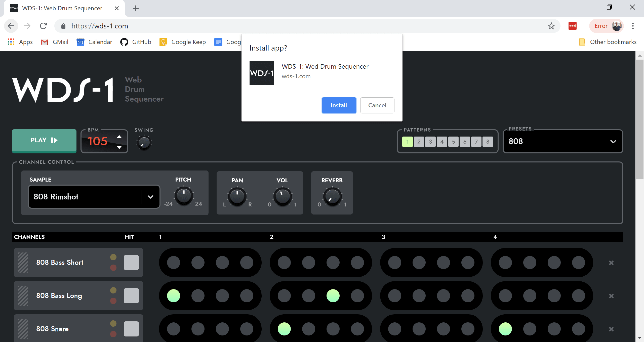Decrease BPM with the down arrow

(x=119, y=147)
